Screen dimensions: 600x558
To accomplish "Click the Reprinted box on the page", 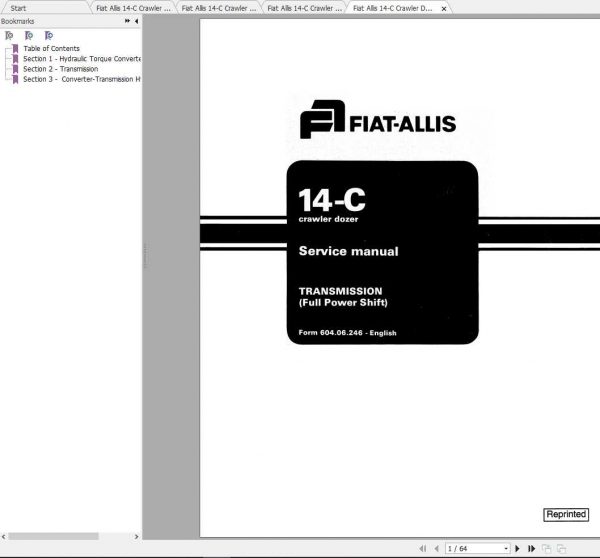I will (x=566, y=514).
